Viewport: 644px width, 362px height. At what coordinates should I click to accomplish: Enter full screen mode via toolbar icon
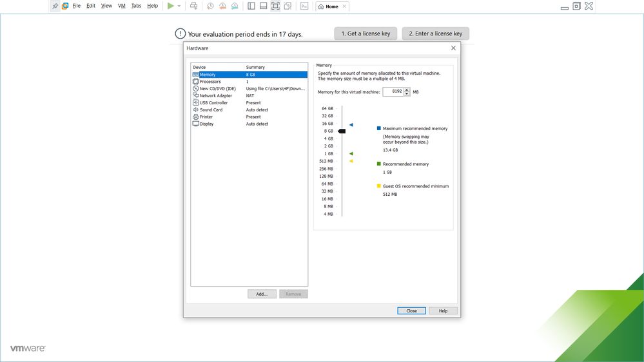[275, 6]
